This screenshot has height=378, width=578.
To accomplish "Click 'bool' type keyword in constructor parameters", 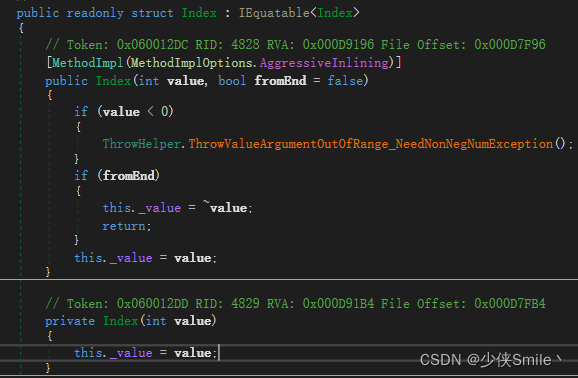I will point(232,80).
